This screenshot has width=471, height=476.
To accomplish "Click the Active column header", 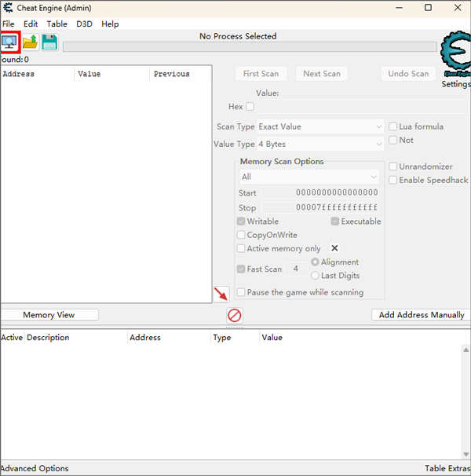I will coord(12,338).
